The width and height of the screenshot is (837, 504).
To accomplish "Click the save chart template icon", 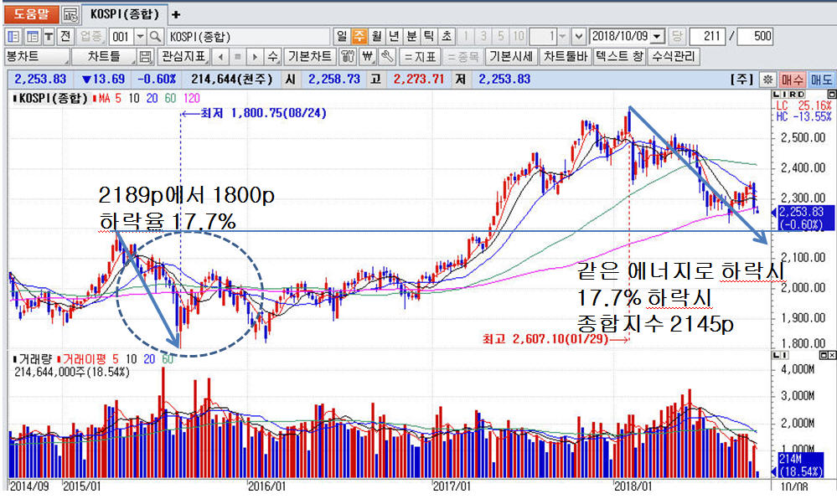I will tap(146, 57).
